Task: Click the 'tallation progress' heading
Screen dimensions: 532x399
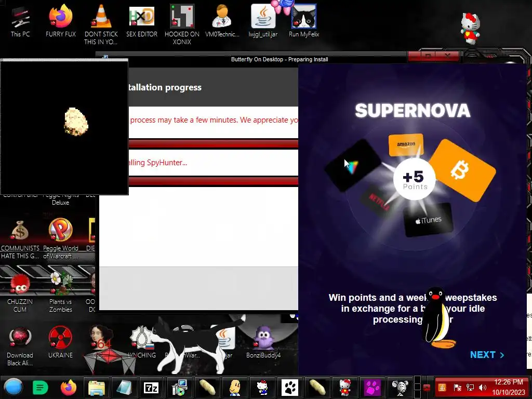Action: (x=165, y=87)
